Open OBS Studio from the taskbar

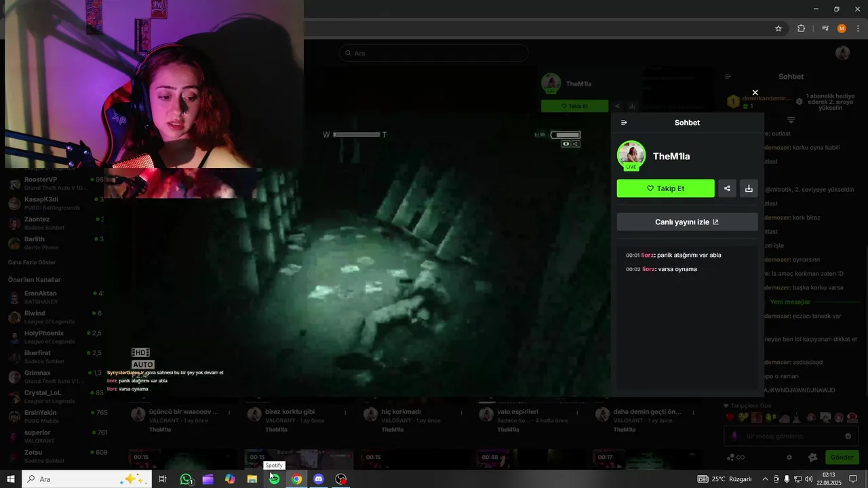[341, 479]
